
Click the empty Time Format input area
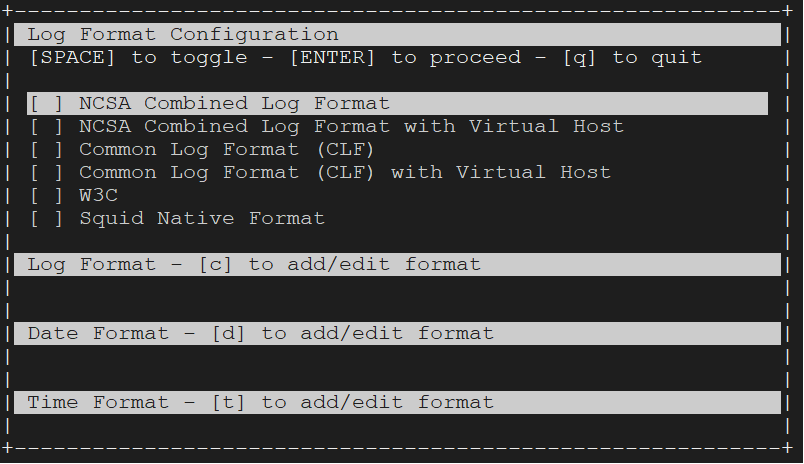click(x=397, y=426)
